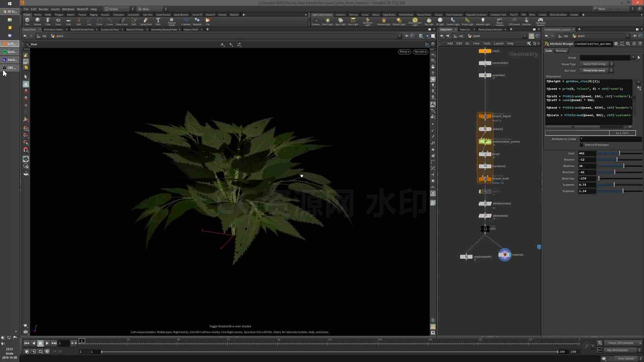The image size is (644, 362).
Task: Select the L-System shelf tool
Action: pos(185,21)
